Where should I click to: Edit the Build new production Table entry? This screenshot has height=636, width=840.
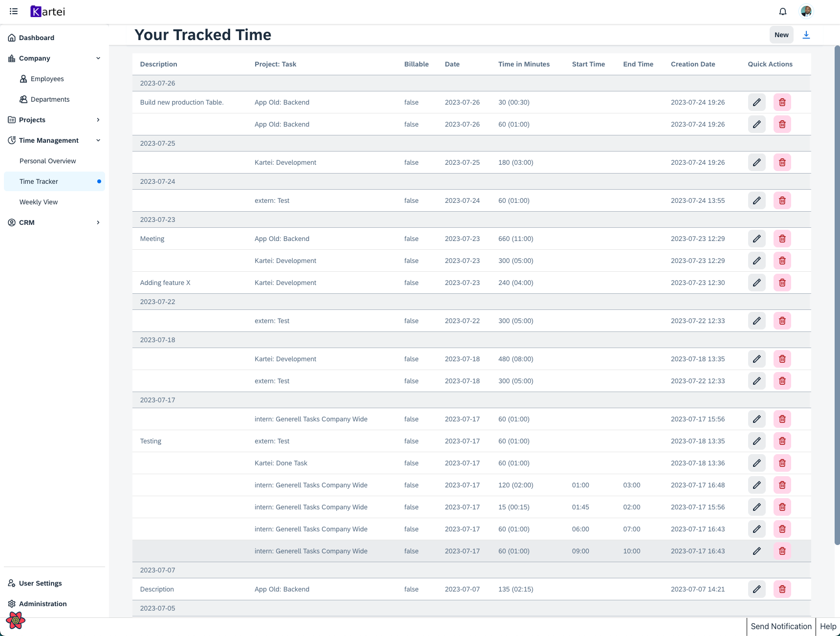coord(756,102)
